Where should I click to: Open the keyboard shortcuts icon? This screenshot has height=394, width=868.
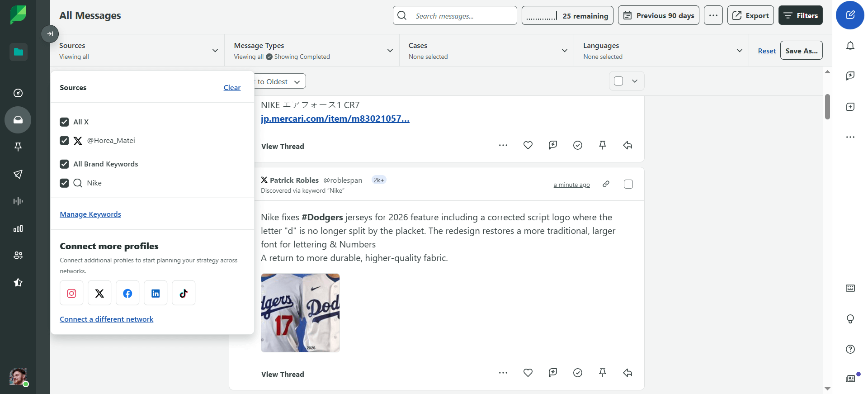850,288
